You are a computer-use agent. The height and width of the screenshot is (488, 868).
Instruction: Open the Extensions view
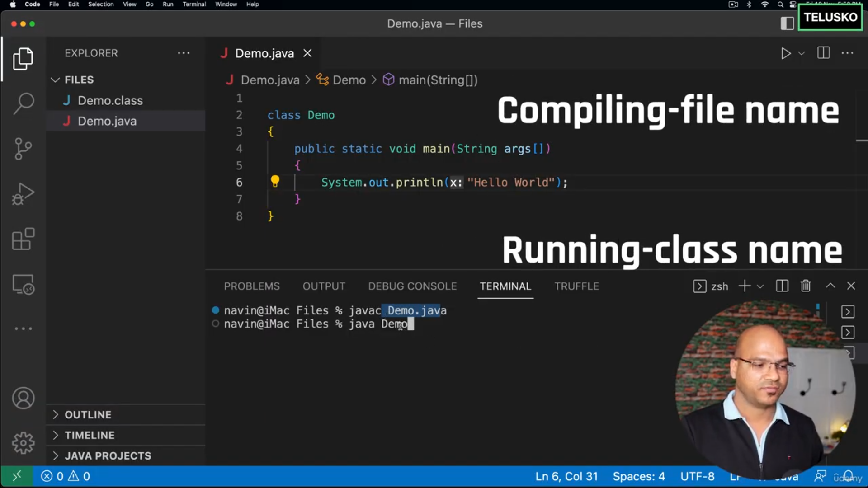tap(23, 239)
